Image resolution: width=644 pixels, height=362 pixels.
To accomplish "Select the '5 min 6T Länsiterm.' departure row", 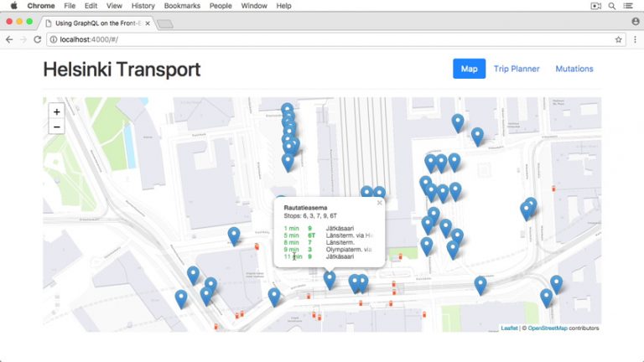I will [x=328, y=235].
